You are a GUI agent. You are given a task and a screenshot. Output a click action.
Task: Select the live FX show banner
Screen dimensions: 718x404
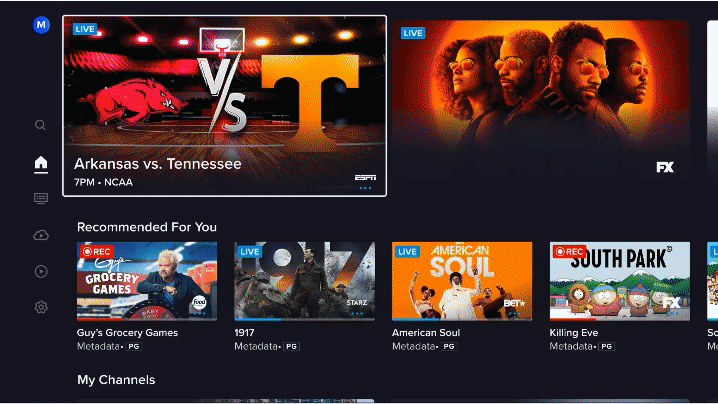tap(541, 101)
